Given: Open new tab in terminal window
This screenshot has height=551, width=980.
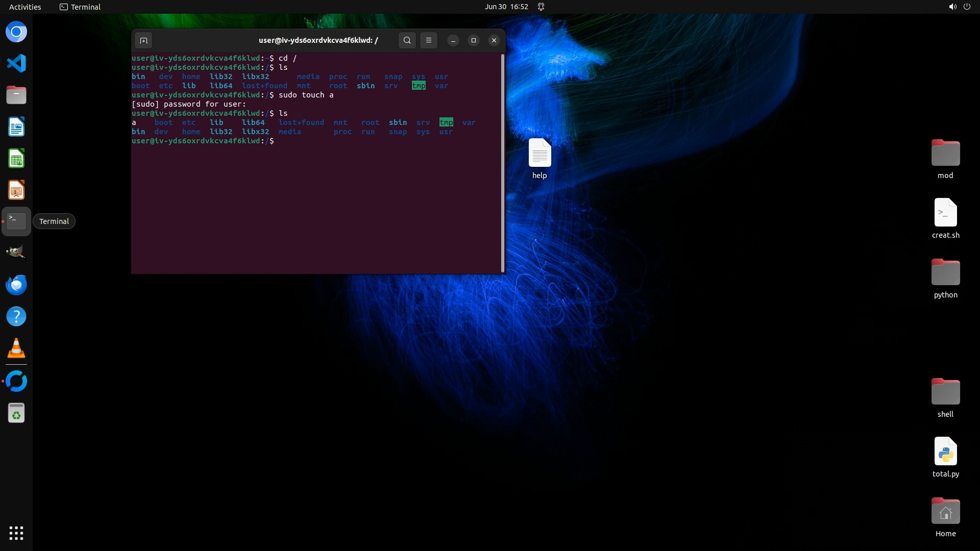Looking at the screenshot, I should coord(143,40).
